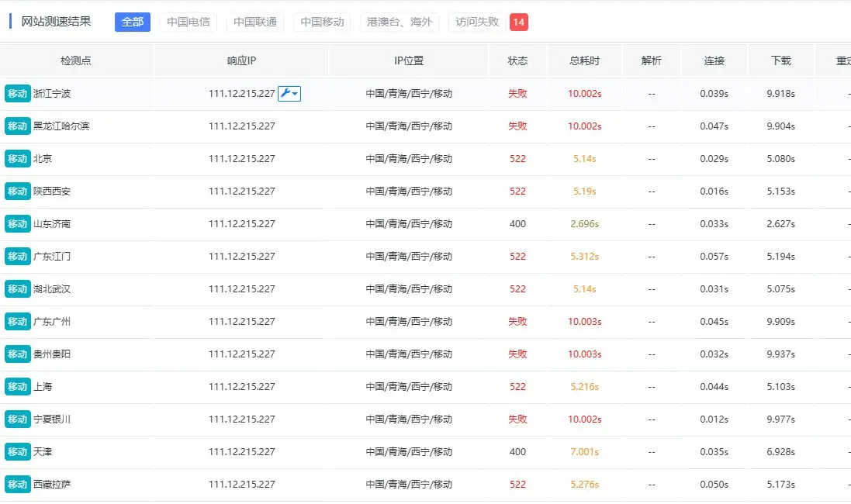Click the 移动 badge for 西藏拉萨
The width and height of the screenshot is (851, 504).
17,485
